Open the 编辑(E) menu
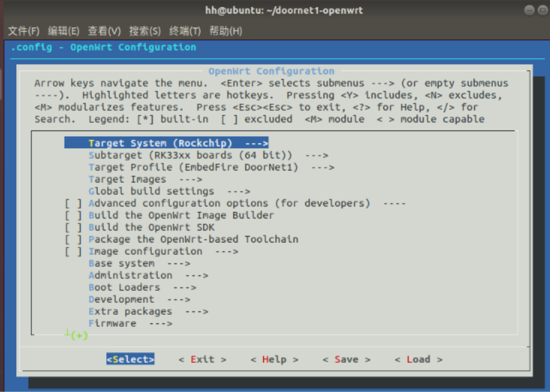Screen dimensions: 550x392 point(63,31)
